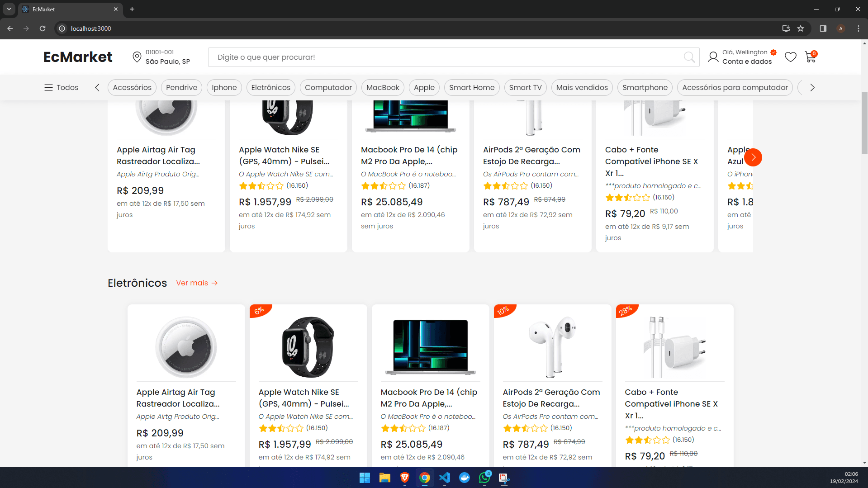Open WhatsApp from the taskbar
Image resolution: width=868 pixels, height=488 pixels.
click(x=484, y=478)
